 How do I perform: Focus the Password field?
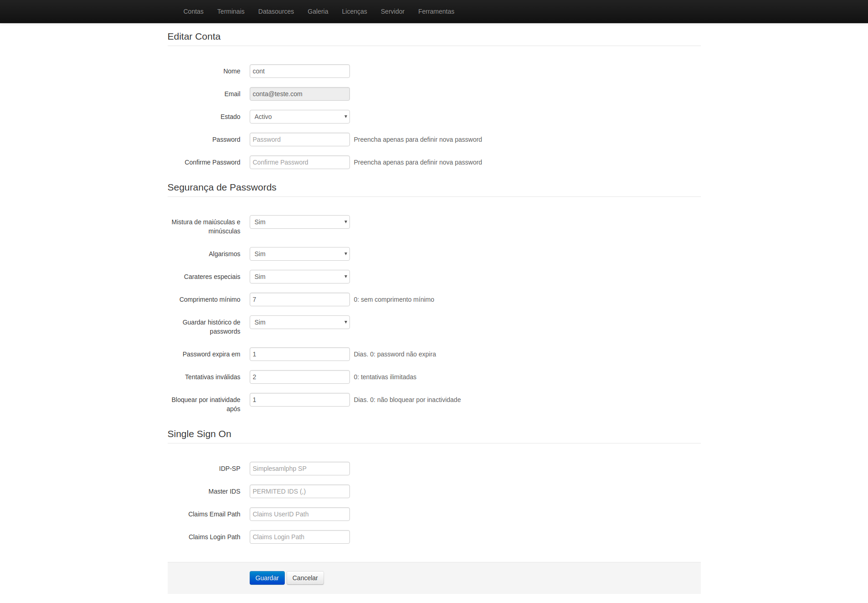pos(299,139)
